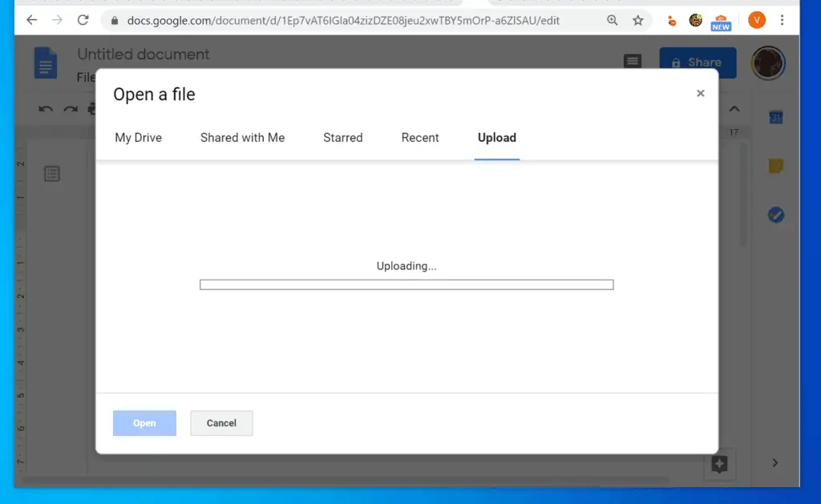
Task: Open the document outline icon in margin
Action: [x=52, y=173]
